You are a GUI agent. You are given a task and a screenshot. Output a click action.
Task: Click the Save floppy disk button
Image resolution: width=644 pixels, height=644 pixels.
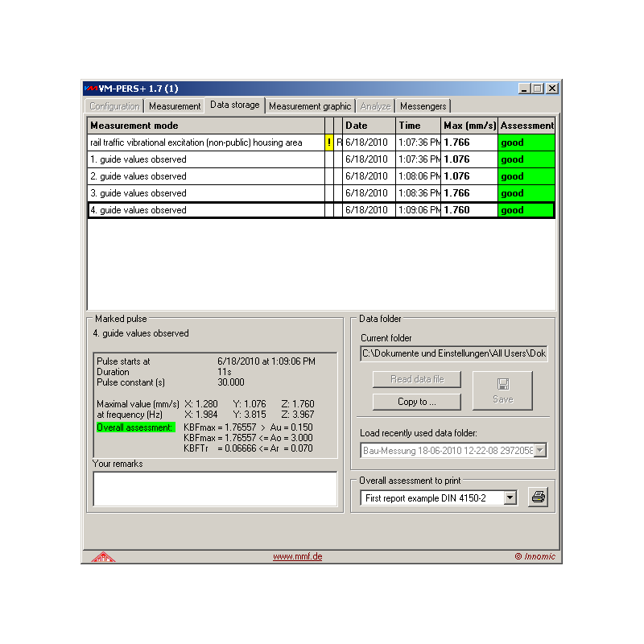(x=502, y=390)
